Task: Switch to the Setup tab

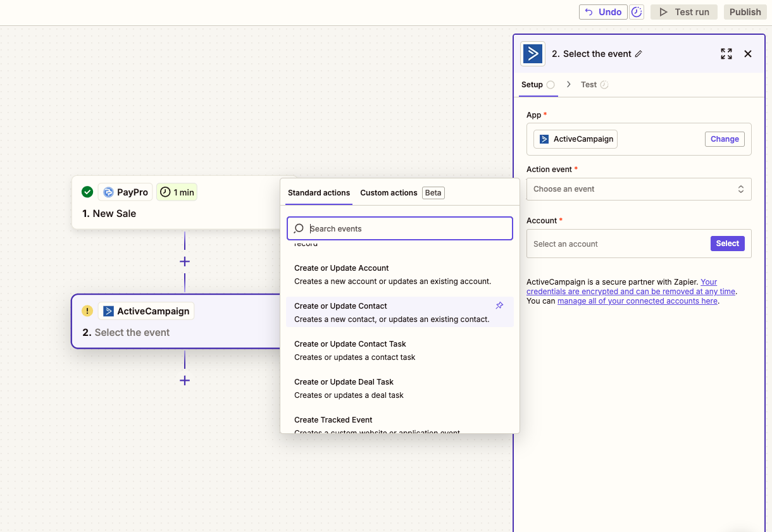Action: [x=538, y=85]
